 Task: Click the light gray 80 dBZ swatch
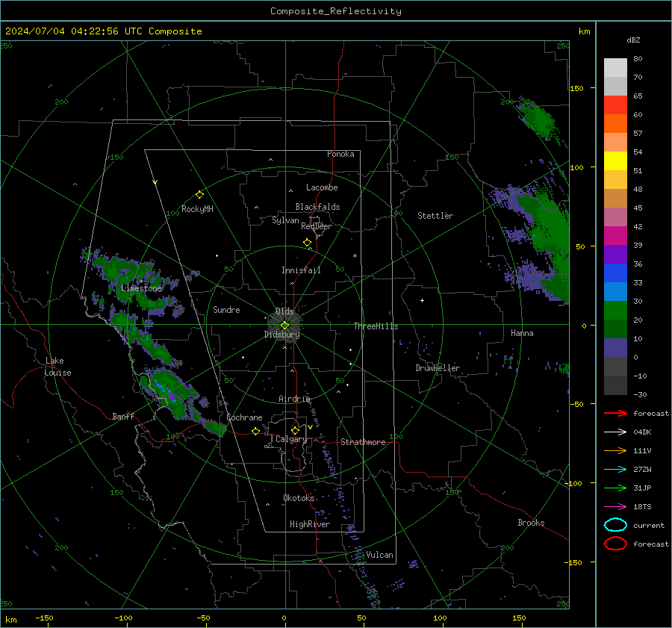click(x=615, y=67)
